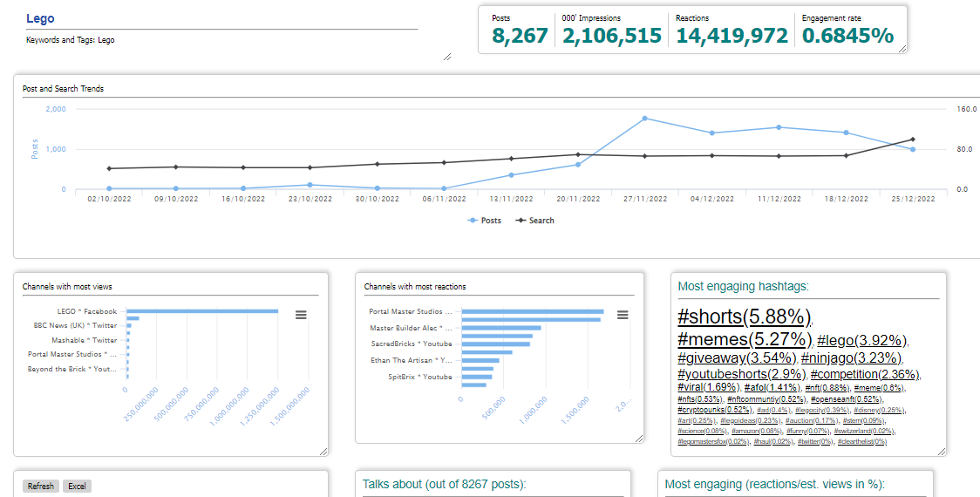Select the Posts data point for 11/12/2022
980x497 pixels.
[779, 127]
